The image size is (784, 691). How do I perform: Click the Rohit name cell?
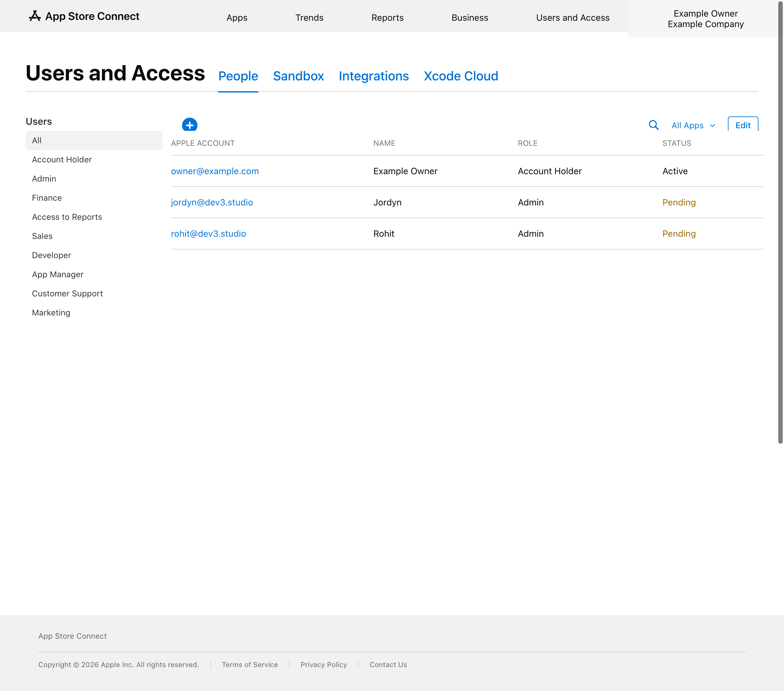pyautogui.click(x=384, y=234)
